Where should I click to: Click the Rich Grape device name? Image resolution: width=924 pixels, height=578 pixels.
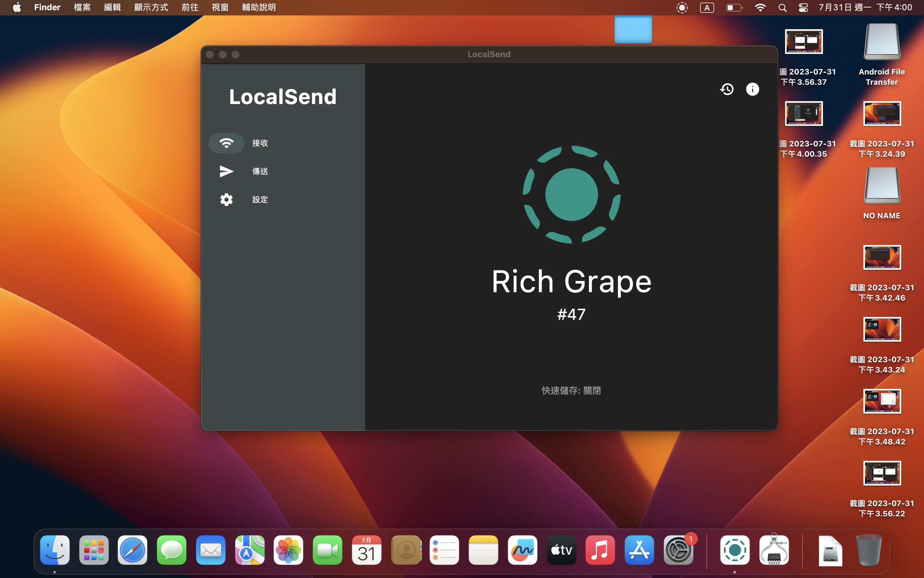(571, 282)
